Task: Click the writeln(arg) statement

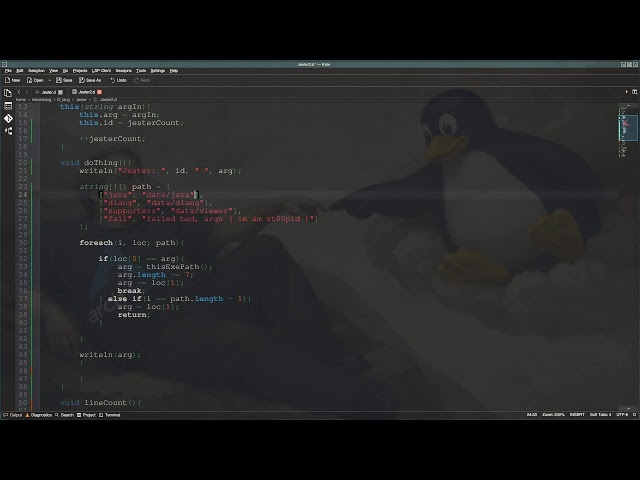Action: 110,355
